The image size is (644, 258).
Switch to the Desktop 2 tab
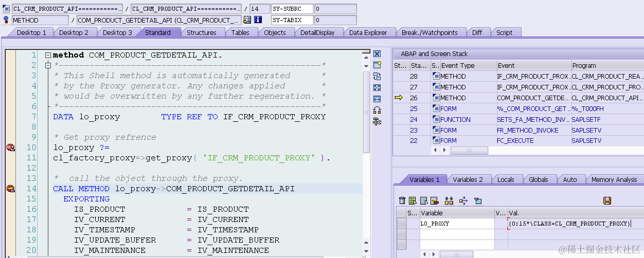tap(74, 32)
